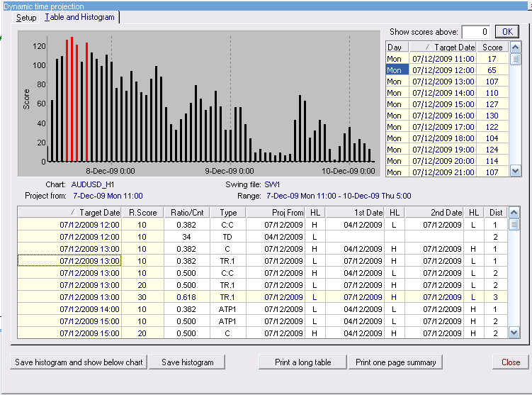Click the Ratio/Cnt column header
Image resolution: width=532 pixels, height=395 pixels.
(x=187, y=213)
